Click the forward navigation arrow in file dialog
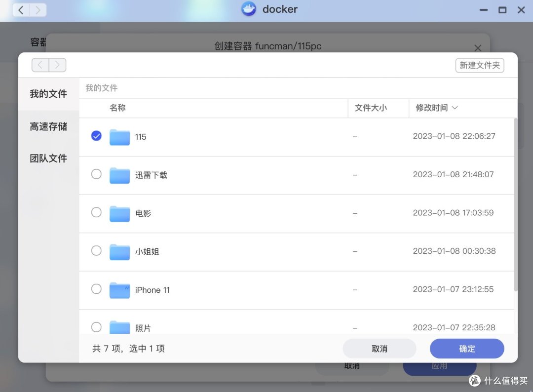The image size is (533, 392). pos(57,65)
